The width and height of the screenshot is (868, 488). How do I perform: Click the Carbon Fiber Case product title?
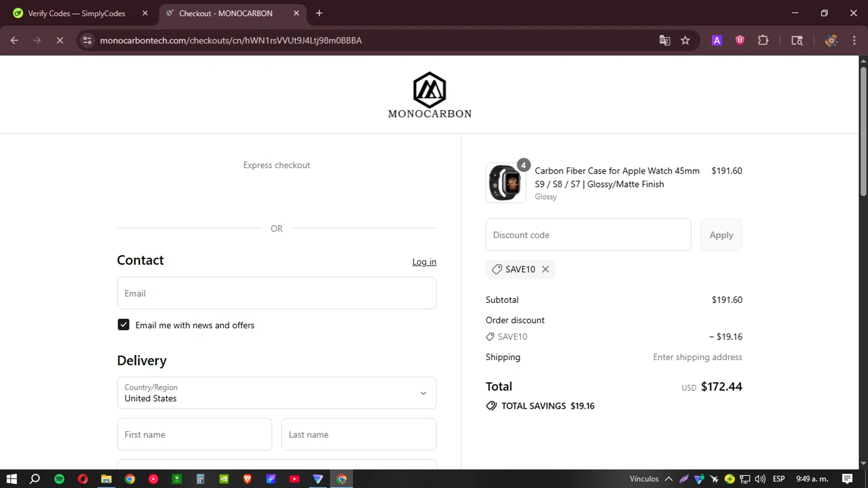[617, 177]
